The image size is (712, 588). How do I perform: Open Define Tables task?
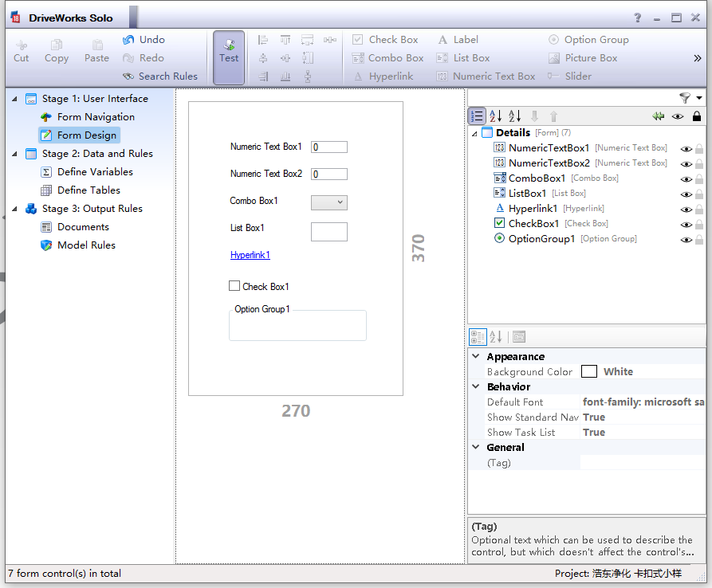click(81, 190)
